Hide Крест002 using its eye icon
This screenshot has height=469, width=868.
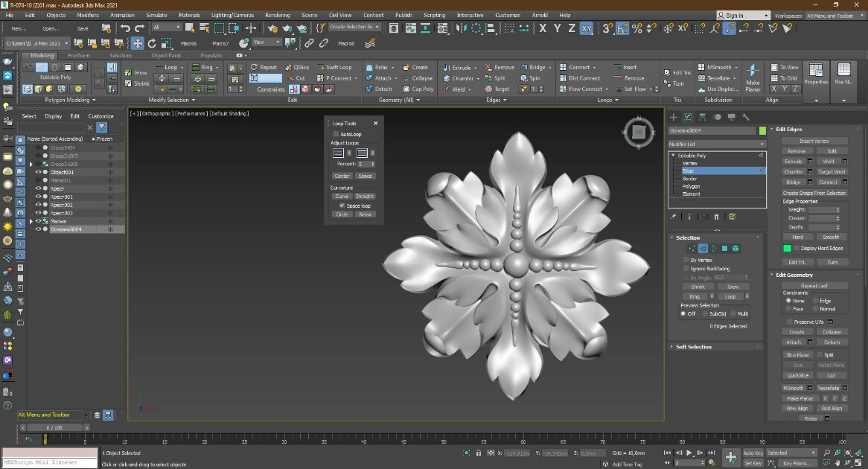[38, 205]
